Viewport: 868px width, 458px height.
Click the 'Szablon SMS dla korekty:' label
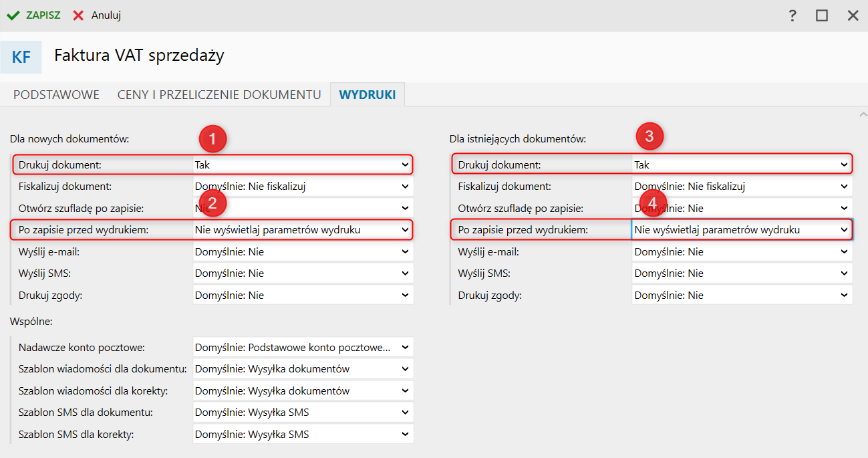click(76, 435)
